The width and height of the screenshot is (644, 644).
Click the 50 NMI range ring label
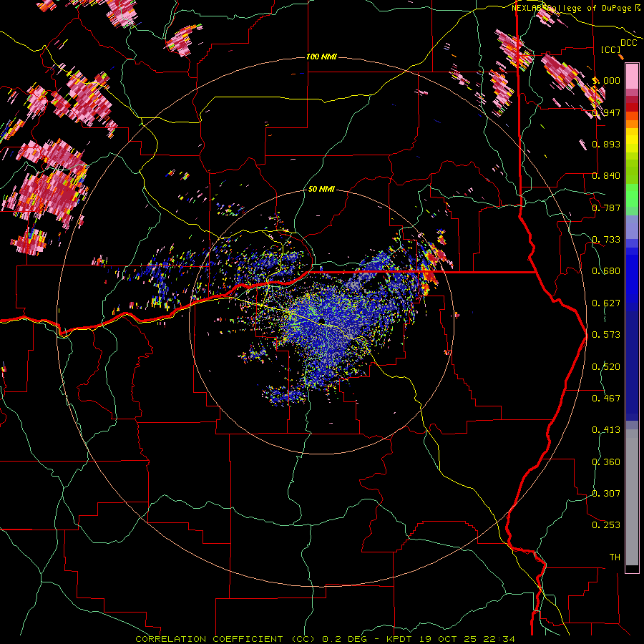[321, 190]
